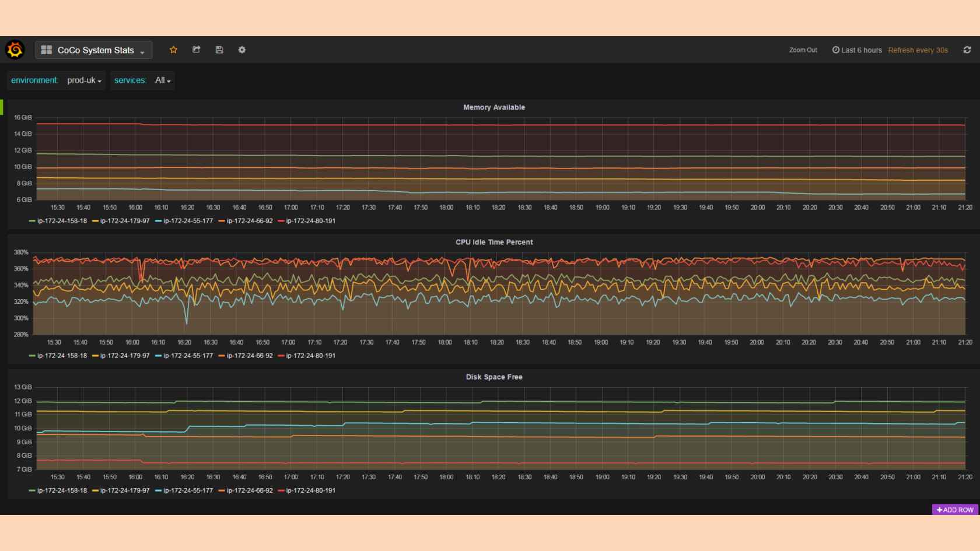
Task: Open the CPU Idle Time Percent panel menu
Action: 494,242
